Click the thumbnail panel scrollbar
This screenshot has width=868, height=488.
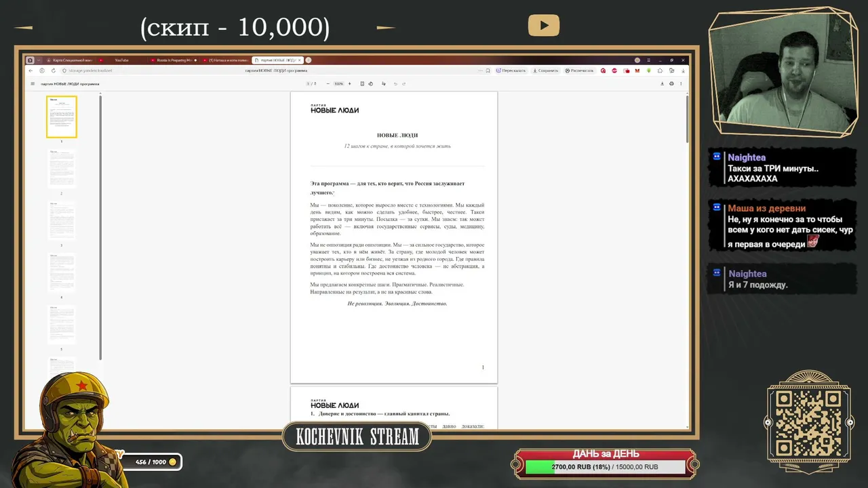click(x=101, y=228)
